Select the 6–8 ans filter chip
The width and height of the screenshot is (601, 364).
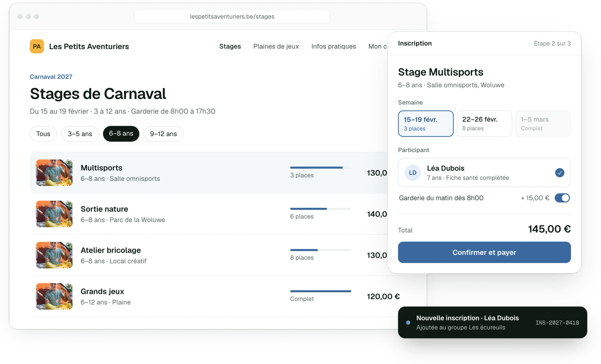click(x=121, y=134)
